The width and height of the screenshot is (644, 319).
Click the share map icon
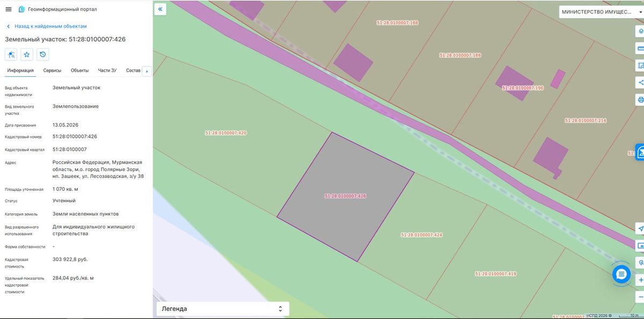tap(640, 83)
